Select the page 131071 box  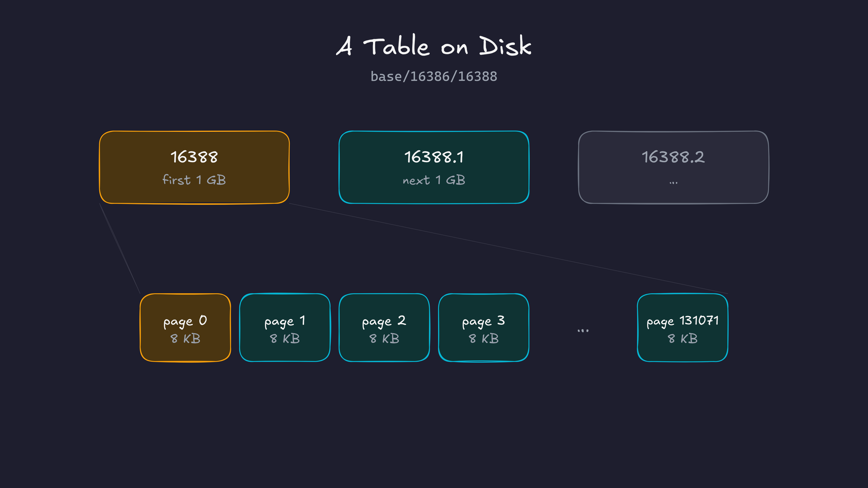tap(683, 328)
